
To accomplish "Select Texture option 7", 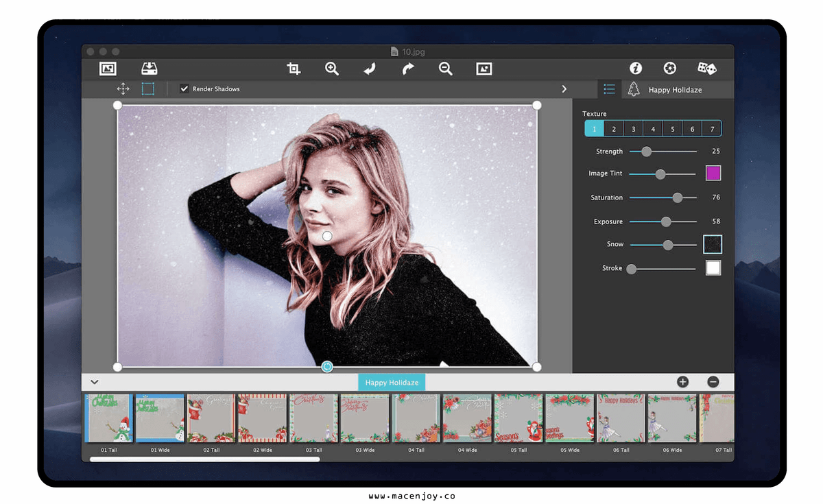I will click(713, 129).
